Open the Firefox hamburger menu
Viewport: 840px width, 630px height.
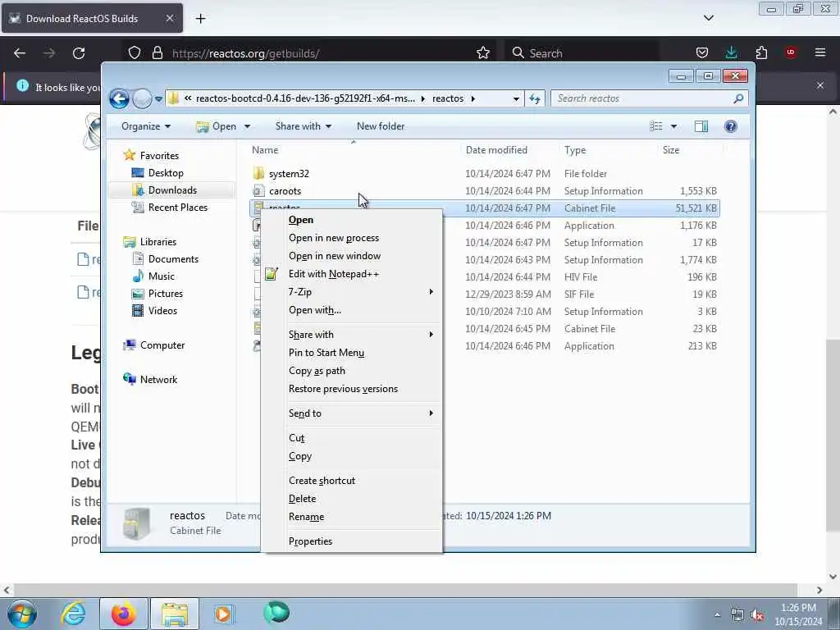(819, 52)
